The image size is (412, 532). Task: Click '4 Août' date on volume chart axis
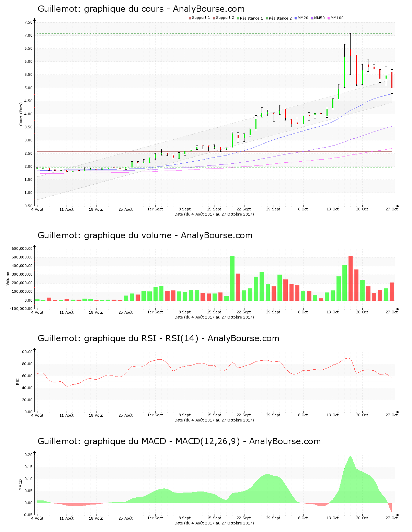[37, 312]
